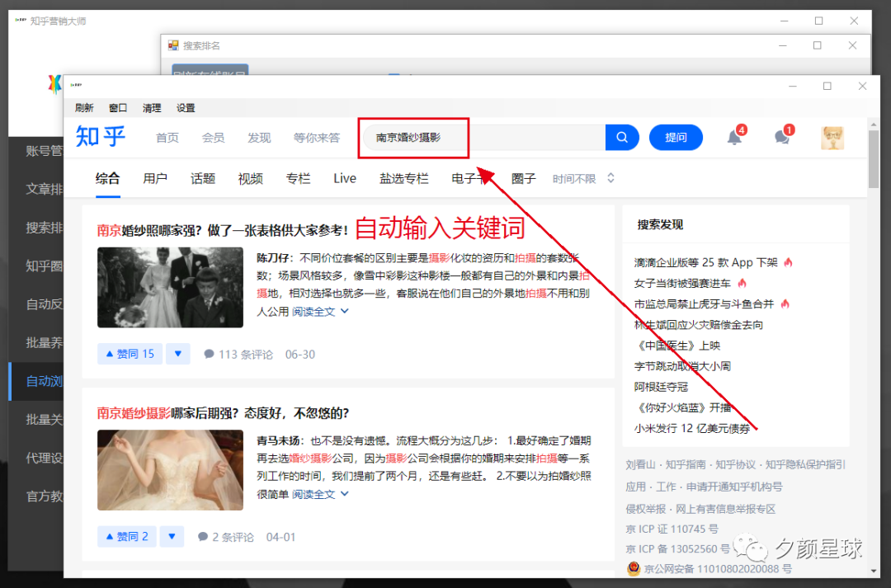Click the 提问 ask button
Screen dimensions: 891x588
coord(676,138)
